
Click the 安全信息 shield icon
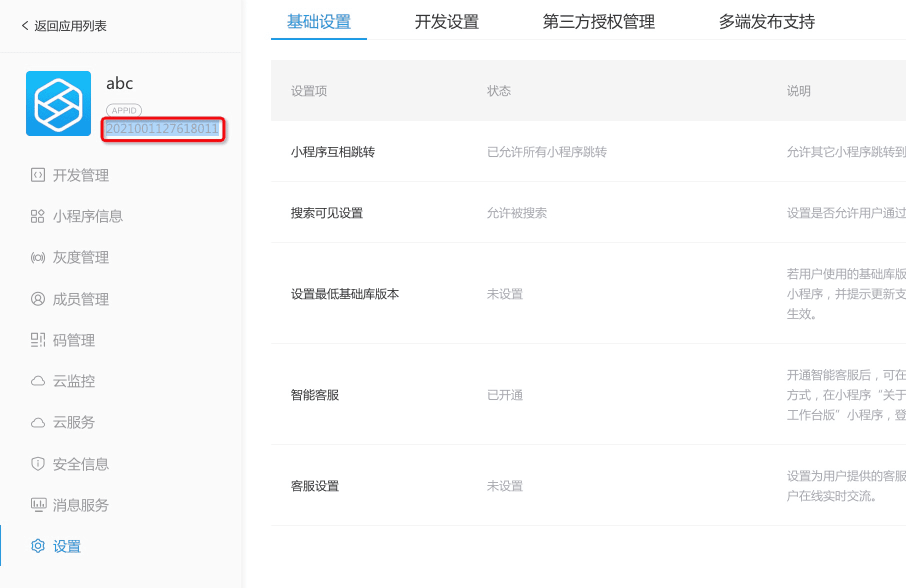37,463
